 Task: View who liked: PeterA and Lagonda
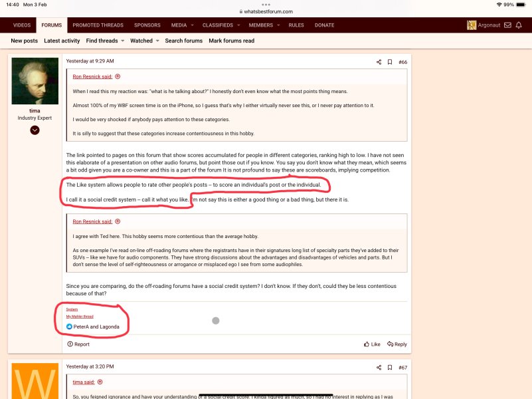[x=96, y=327]
